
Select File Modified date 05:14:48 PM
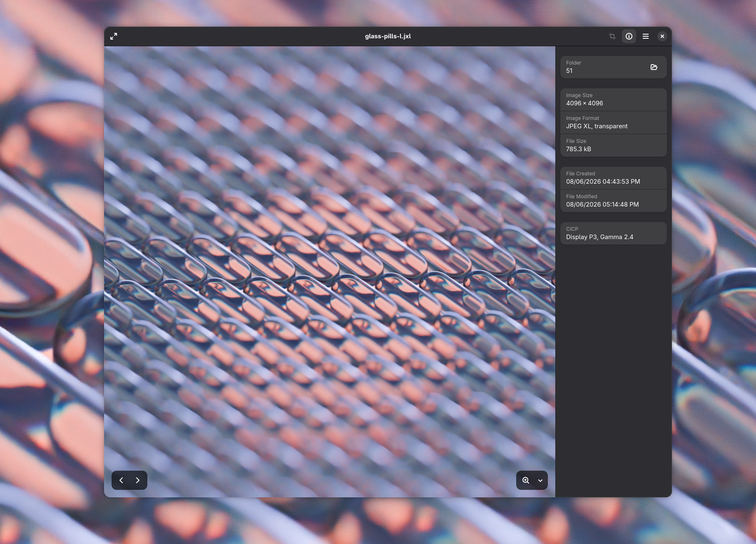pyautogui.click(x=602, y=205)
